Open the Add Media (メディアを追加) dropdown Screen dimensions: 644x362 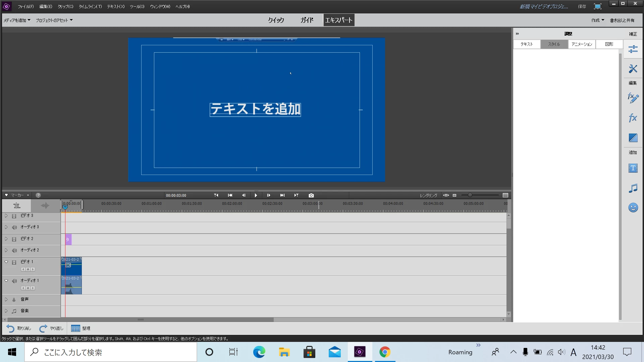[17, 20]
